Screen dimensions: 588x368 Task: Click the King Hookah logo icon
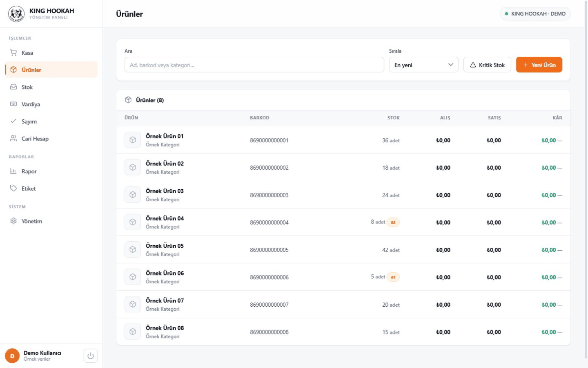click(16, 14)
